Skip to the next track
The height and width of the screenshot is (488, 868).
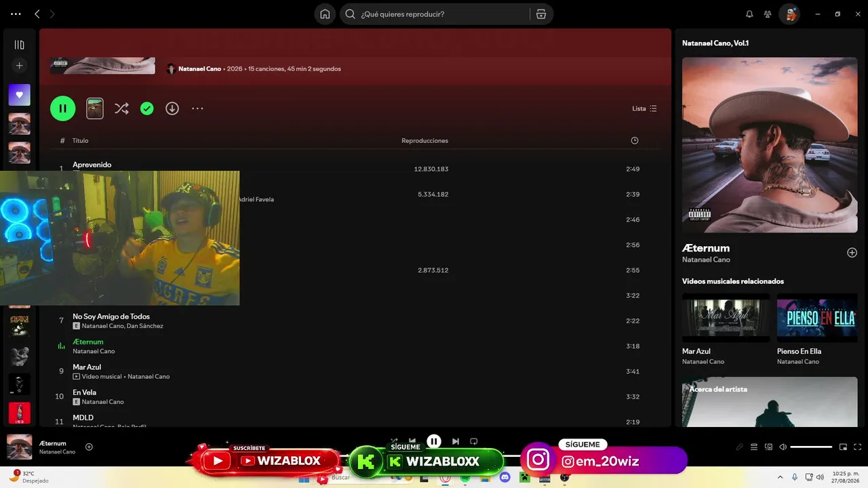tap(456, 442)
